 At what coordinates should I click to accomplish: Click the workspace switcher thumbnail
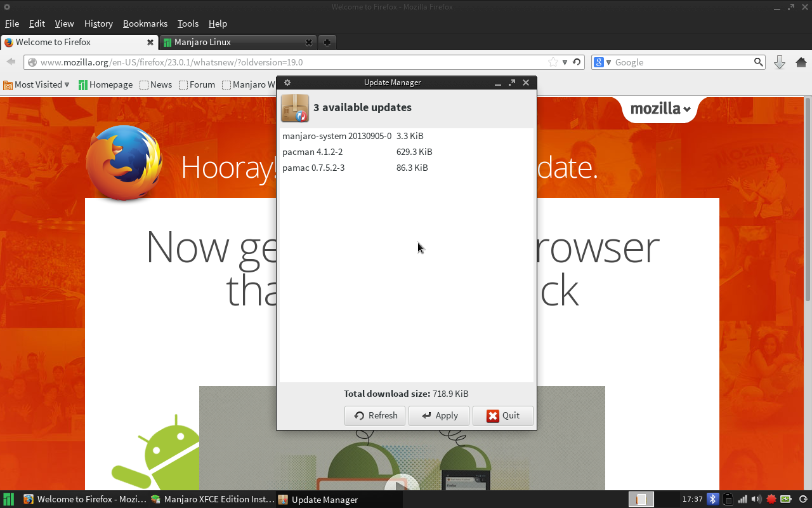[641, 500]
